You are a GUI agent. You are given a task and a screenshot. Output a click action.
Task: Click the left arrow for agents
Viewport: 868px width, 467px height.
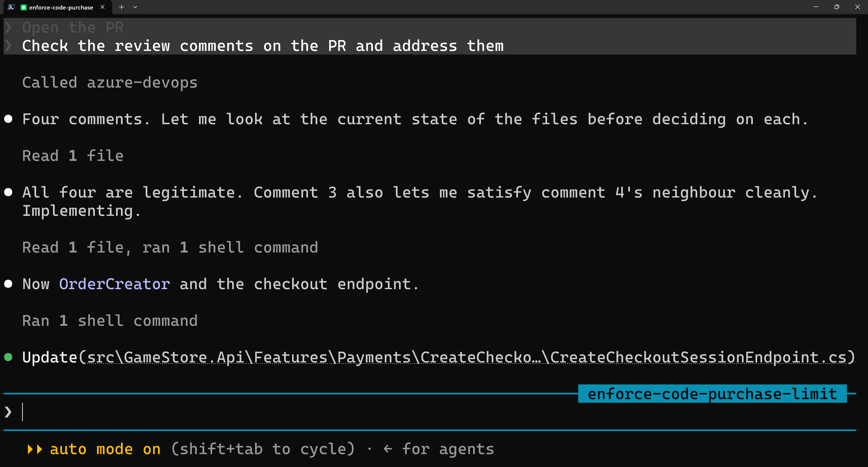[388, 449]
